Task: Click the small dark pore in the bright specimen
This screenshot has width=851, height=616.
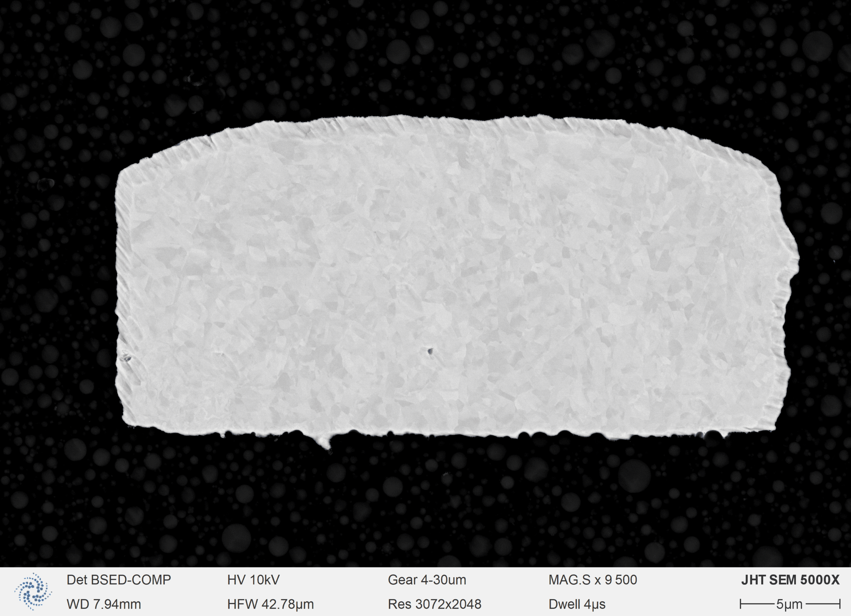Action: [x=430, y=351]
